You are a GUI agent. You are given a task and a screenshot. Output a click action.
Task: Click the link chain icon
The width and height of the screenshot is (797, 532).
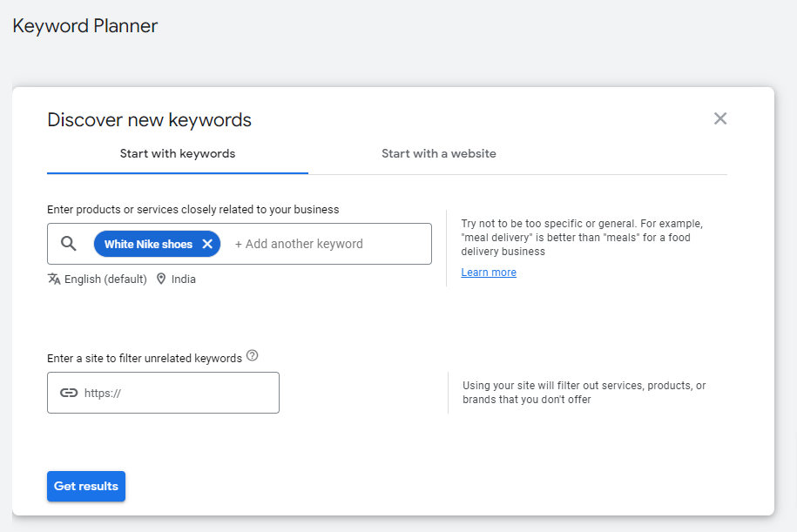click(x=69, y=393)
